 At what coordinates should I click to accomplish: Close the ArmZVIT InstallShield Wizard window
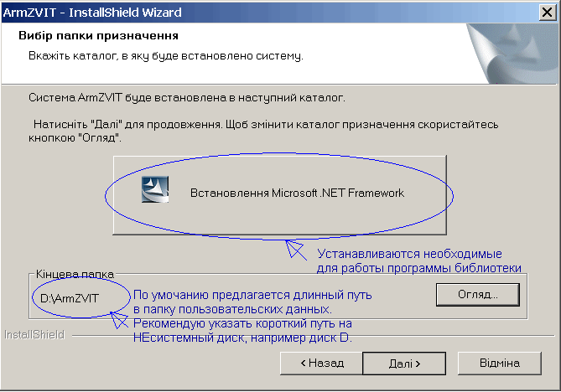click(548, 13)
